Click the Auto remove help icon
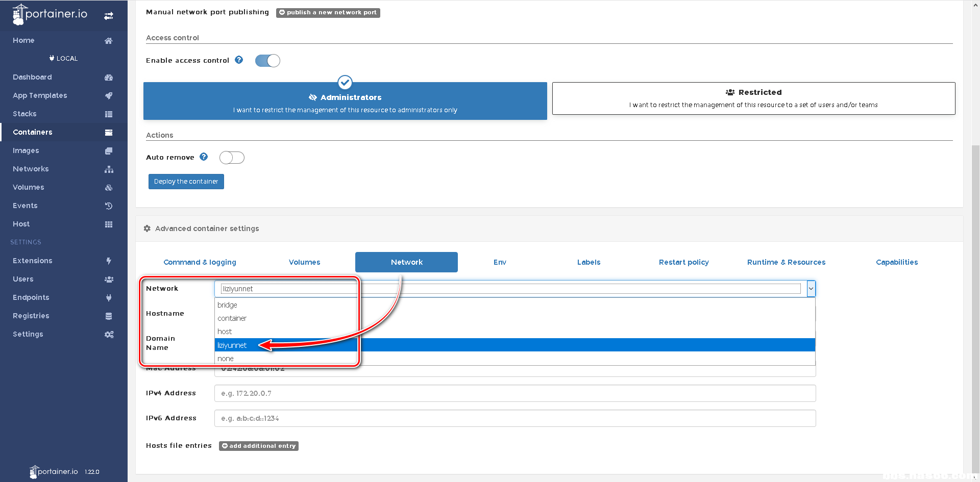 pyautogui.click(x=204, y=157)
